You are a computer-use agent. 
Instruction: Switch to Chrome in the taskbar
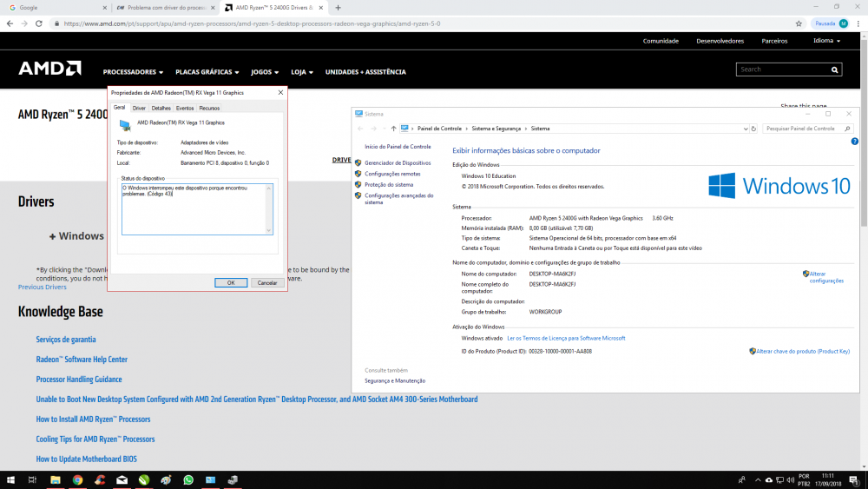pos(77,480)
